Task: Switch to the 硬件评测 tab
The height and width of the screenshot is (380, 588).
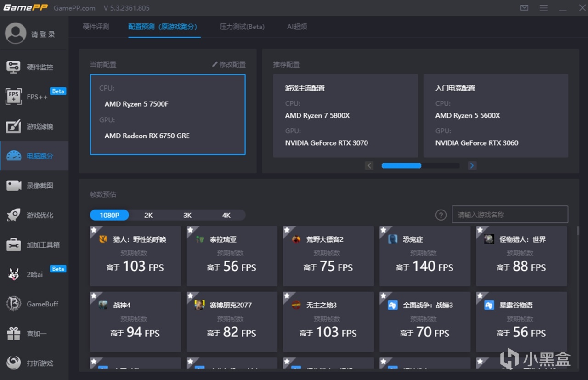Action: pyautogui.click(x=96, y=27)
